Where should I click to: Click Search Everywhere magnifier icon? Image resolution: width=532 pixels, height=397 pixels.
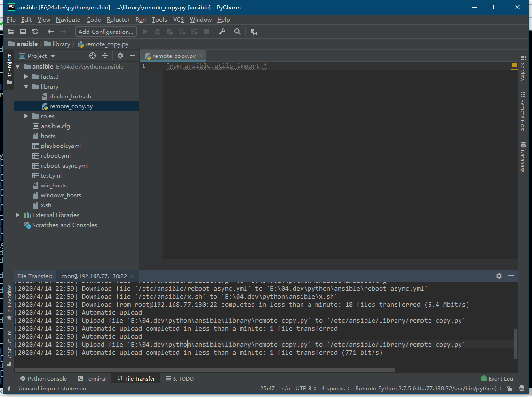pos(237,32)
